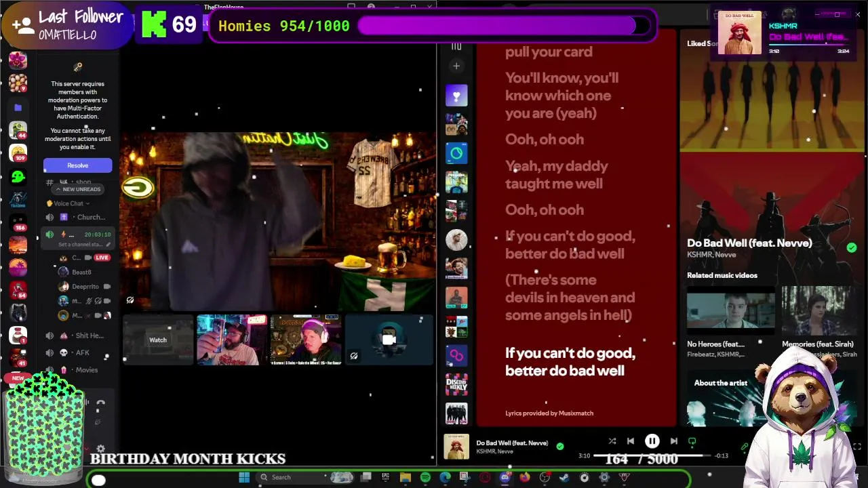Open the No Heroes related music video
The height and width of the screenshot is (488, 868).
(x=730, y=321)
